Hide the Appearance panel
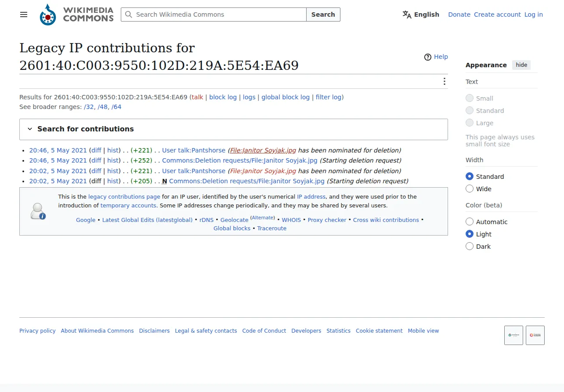This screenshot has width=564, height=392. point(521,65)
